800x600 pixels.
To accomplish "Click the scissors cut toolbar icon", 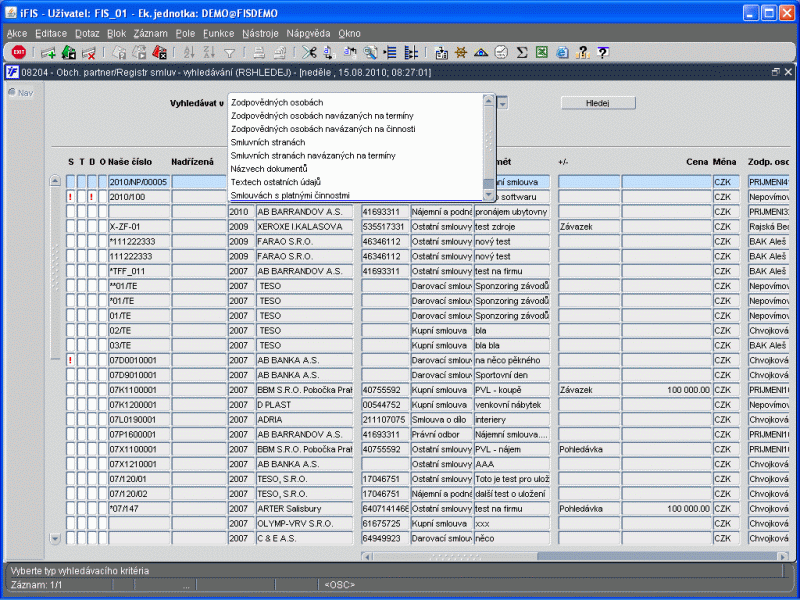I will click(x=309, y=52).
